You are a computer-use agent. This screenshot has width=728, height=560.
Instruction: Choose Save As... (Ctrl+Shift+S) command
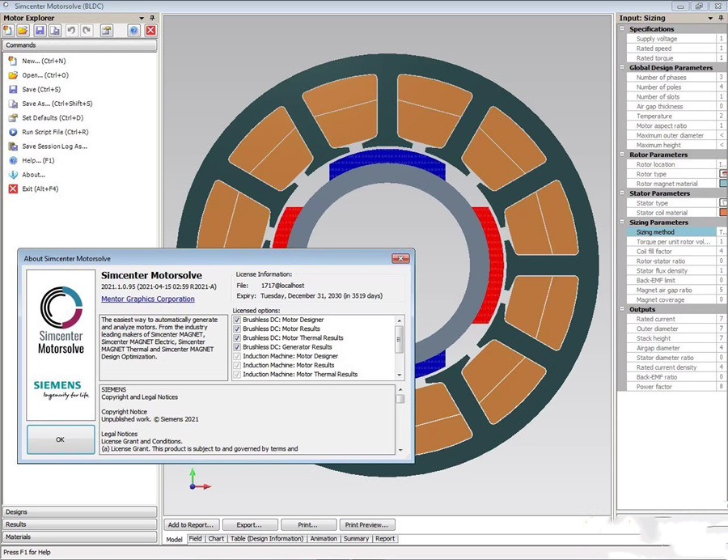(57, 104)
